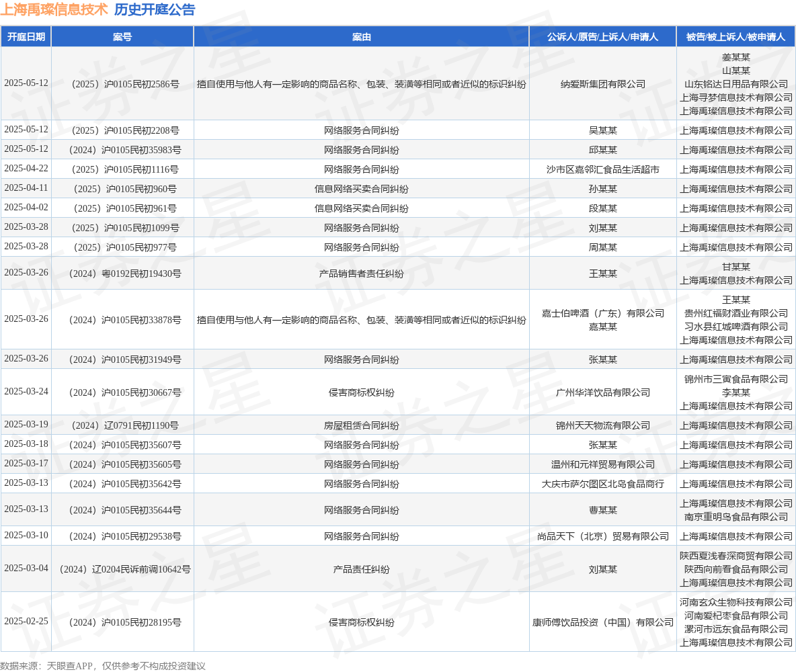Click plaintiff 广州华洋饮品有限公司
Viewport: 796px width, 672px height.
602,393
